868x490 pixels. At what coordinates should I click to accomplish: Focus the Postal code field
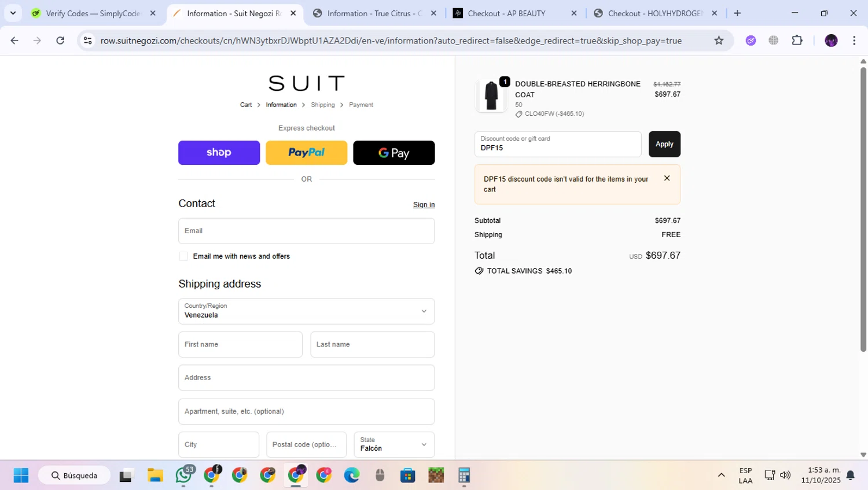pos(307,444)
